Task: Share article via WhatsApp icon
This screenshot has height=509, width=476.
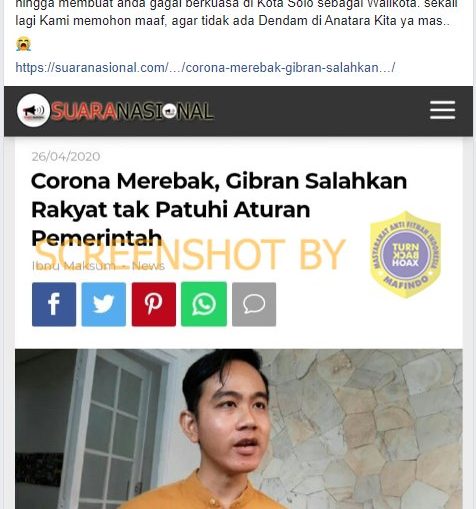Action: (x=204, y=304)
